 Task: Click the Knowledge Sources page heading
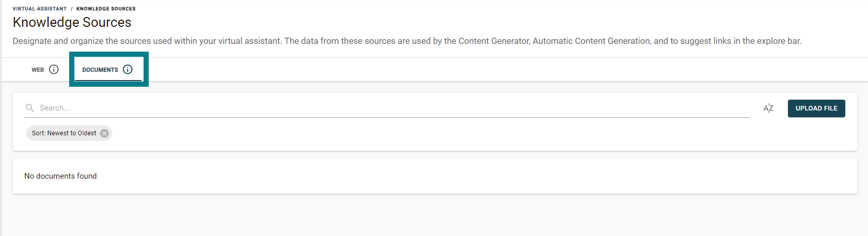[x=72, y=22]
